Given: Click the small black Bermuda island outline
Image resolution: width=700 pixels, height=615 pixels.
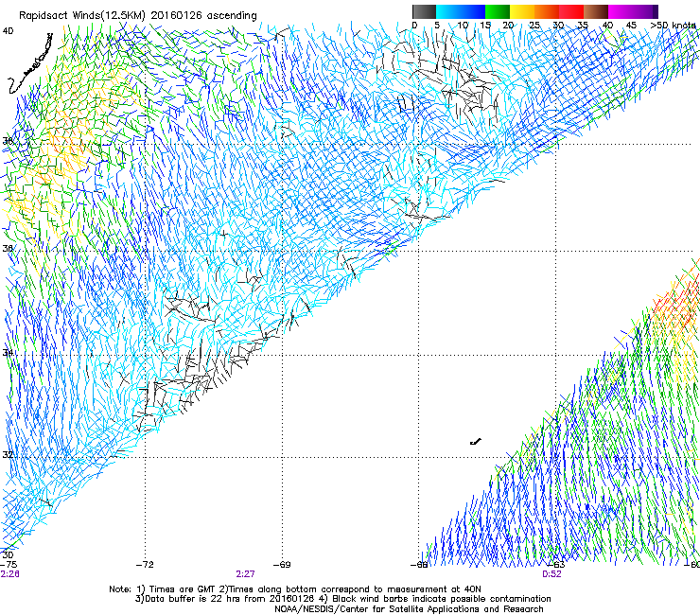Looking at the screenshot, I should (476, 442).
